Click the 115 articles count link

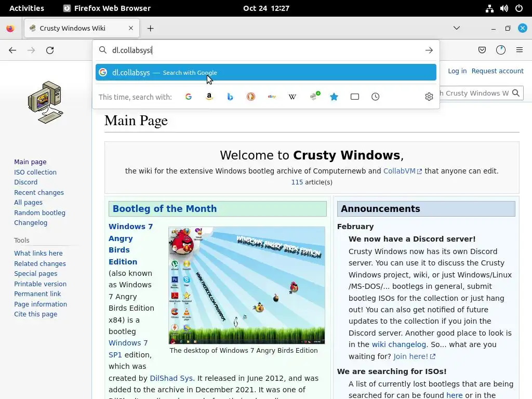[297, 182]
